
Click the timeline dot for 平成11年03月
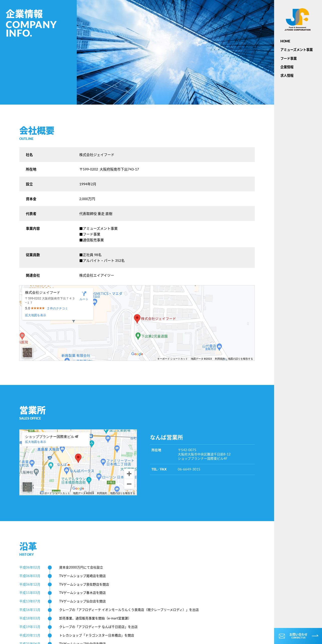click(50, 593)
